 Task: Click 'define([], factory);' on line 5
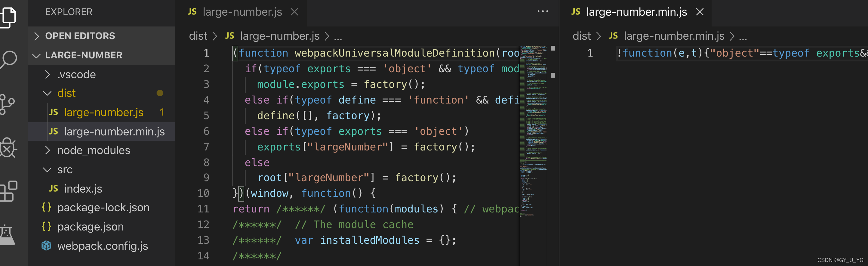click(x=319, y=115)
